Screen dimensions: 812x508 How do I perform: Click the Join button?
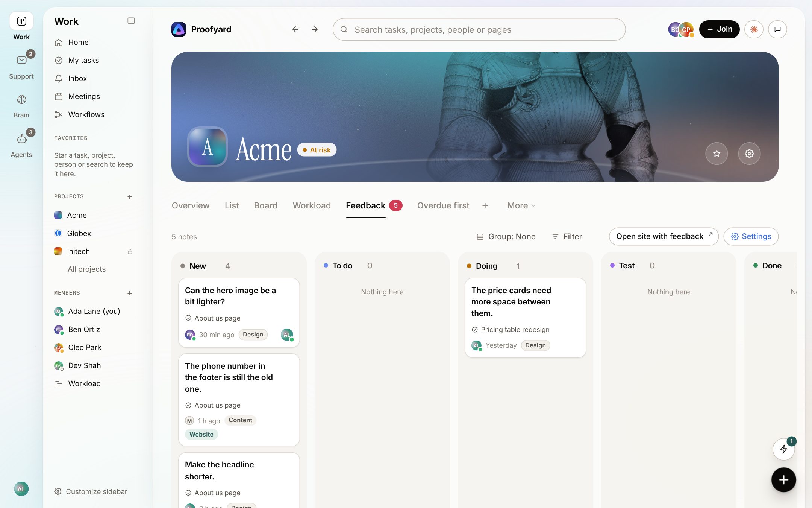(x=719, y=29)
